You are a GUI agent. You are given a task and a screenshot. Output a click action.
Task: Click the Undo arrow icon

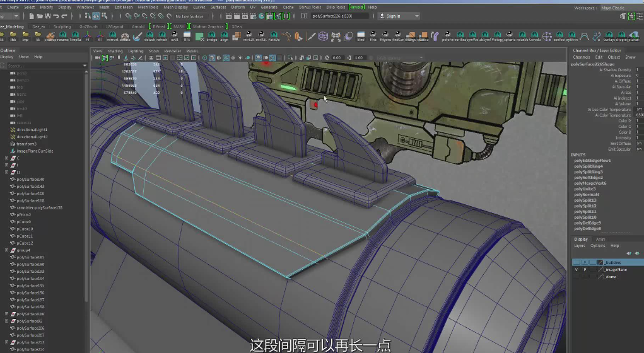(56, 16)
